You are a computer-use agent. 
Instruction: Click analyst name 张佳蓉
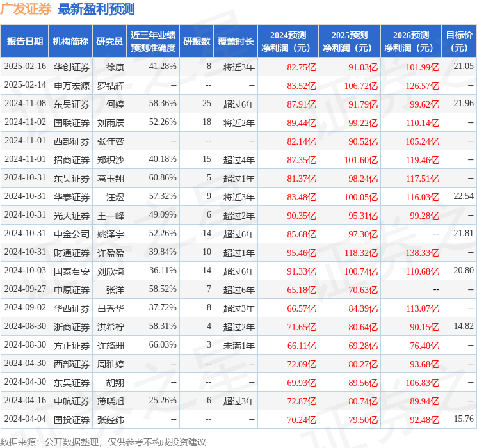tap(110, 141)
